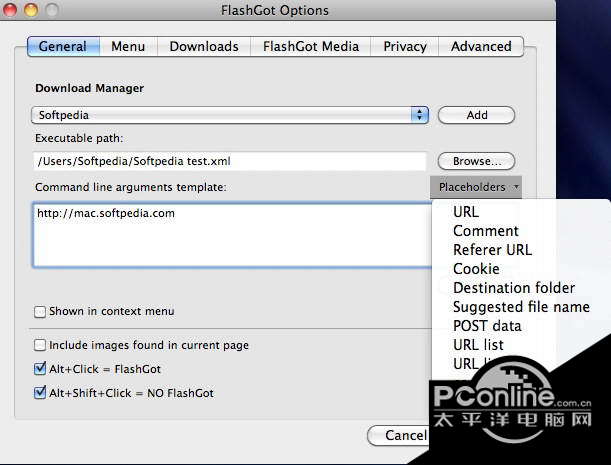Select Referer URL placeholder

tap(493, 250)
